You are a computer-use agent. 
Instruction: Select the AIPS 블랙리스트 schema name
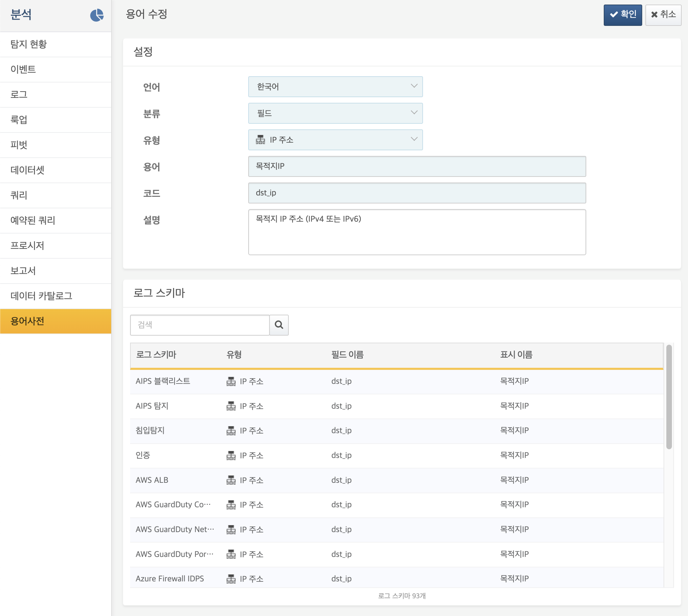click(x=163, y=381)
